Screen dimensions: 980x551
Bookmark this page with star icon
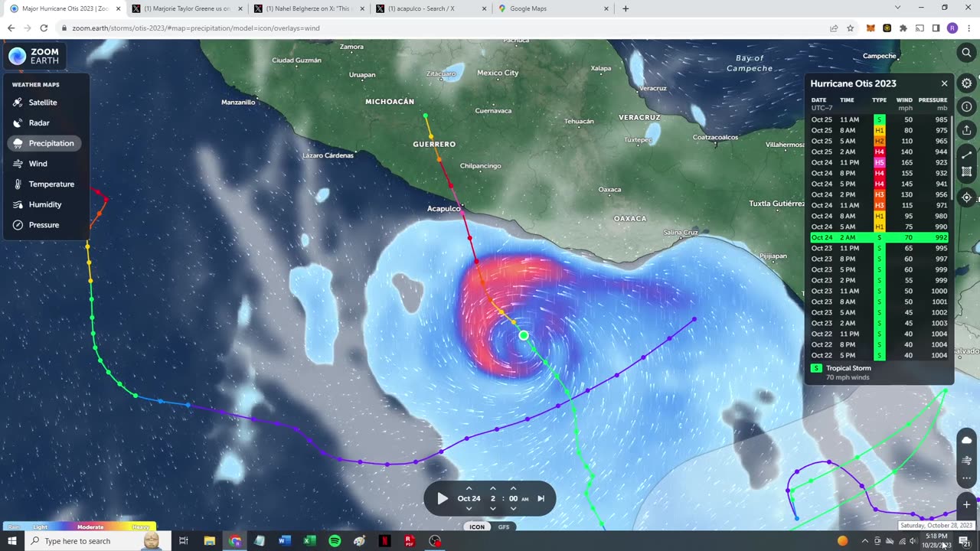pos(851,28)
